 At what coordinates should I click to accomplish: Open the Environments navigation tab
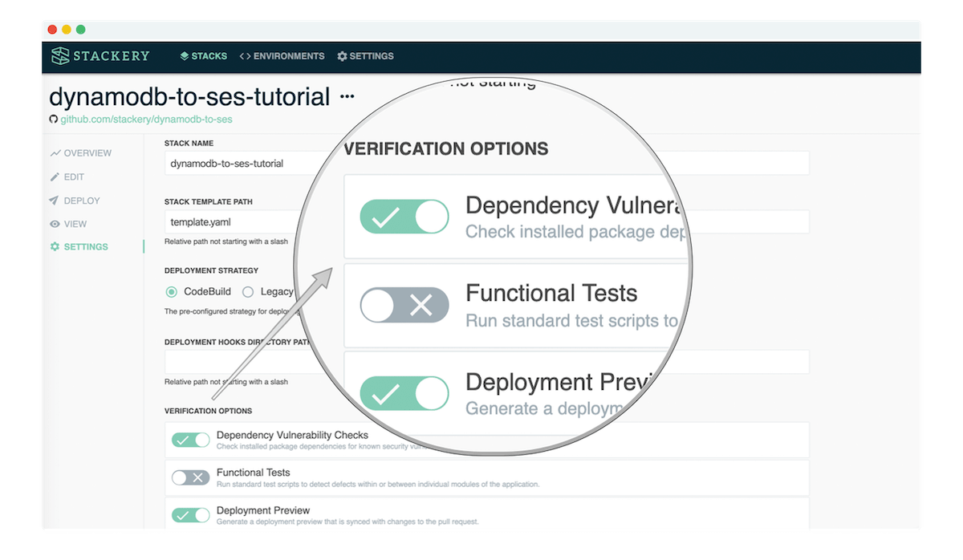(x=282, y=56)
